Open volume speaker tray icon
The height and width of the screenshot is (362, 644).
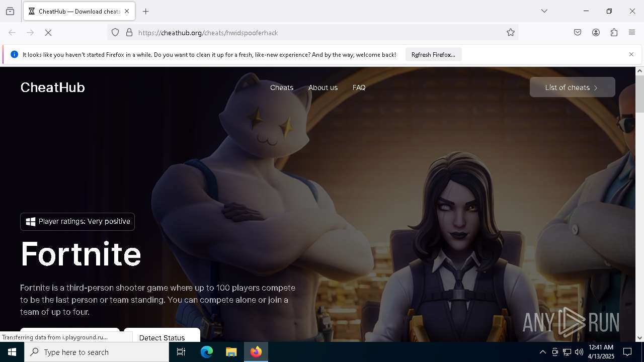point(579,352)
